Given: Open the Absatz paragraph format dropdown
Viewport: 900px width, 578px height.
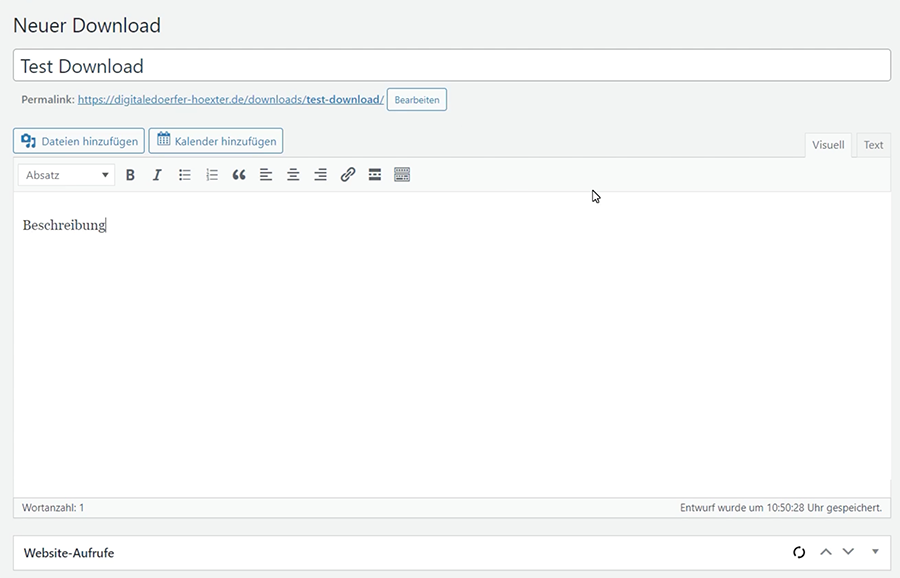Looking at the screenshot, I should click(66, 175).
